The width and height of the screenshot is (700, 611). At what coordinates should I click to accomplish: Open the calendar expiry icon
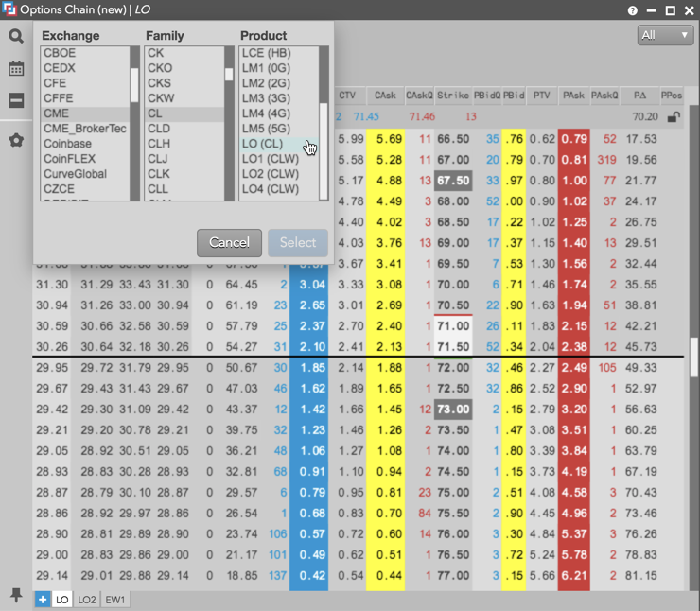16,69
